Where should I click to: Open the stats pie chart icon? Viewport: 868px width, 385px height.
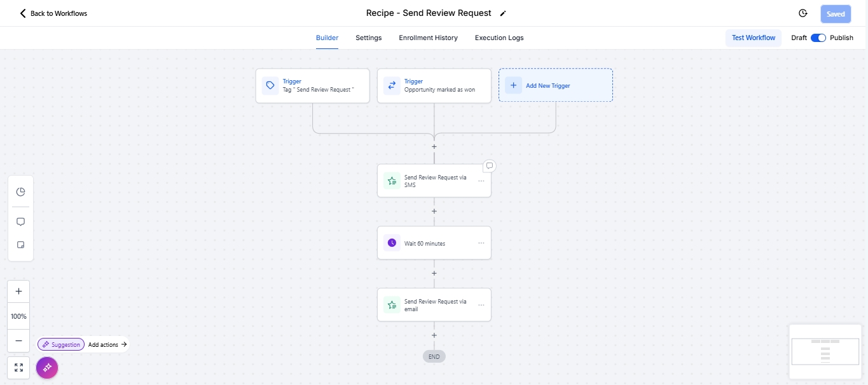point(20,192)
